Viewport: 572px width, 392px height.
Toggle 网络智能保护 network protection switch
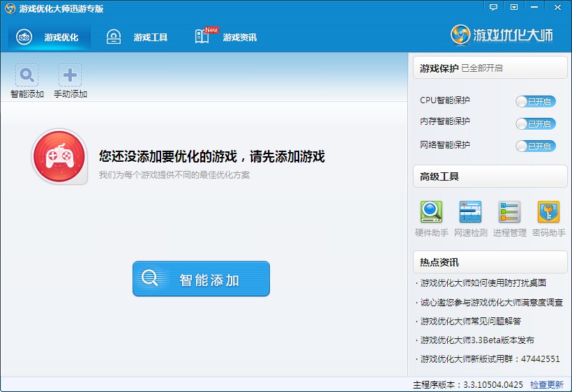(x=535, y=146)
